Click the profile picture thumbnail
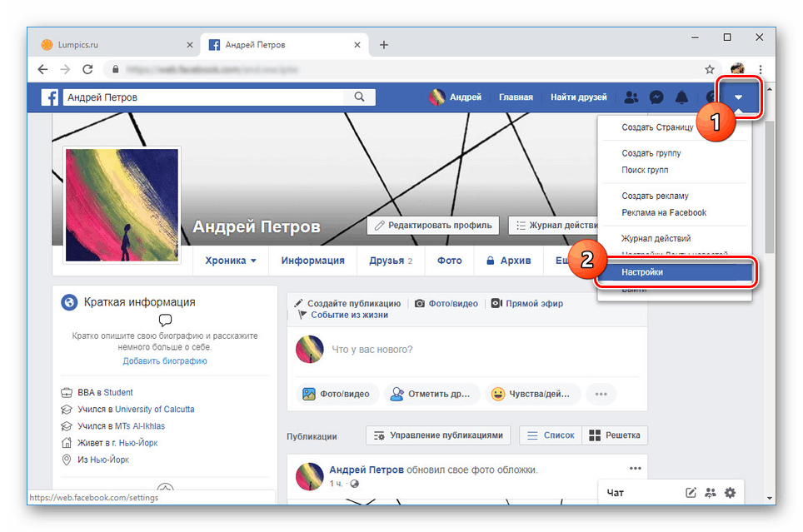 coord(122,205)
